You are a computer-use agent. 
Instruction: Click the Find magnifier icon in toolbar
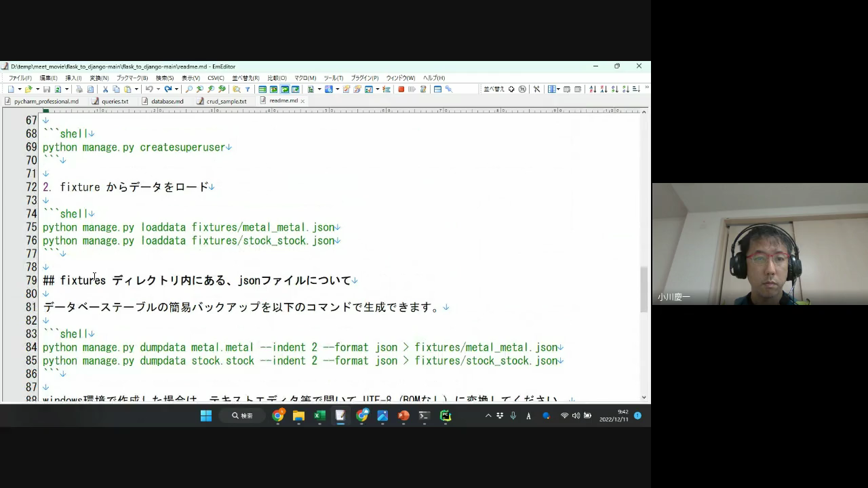point(189,89)
